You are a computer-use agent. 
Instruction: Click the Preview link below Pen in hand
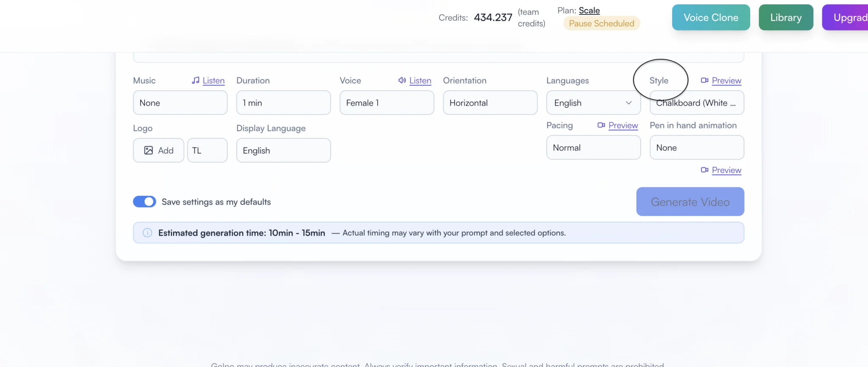click(726, 170)
